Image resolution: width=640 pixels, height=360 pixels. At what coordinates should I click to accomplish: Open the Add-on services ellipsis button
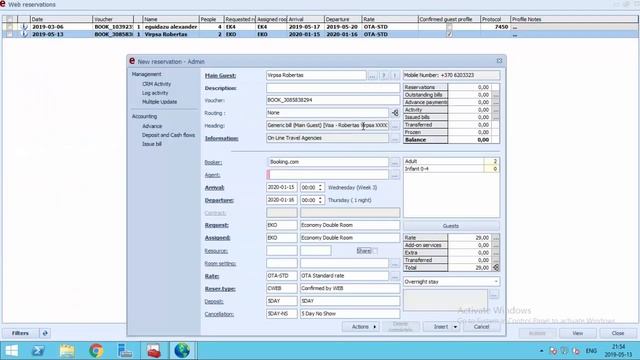496,245
